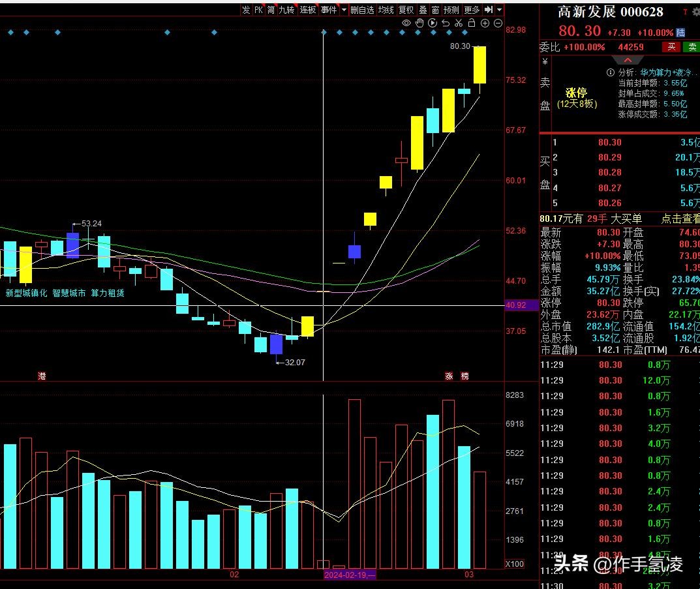700x589 pixels.
Task: Click the 算力租赁 concept tag
Action: point(108,293)
